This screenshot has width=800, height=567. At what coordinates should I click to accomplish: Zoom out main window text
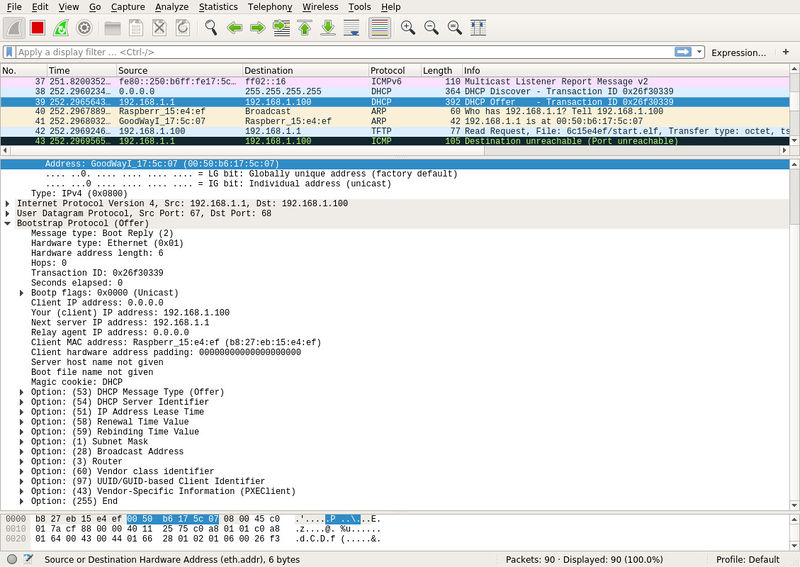click(x=431, y=28)
